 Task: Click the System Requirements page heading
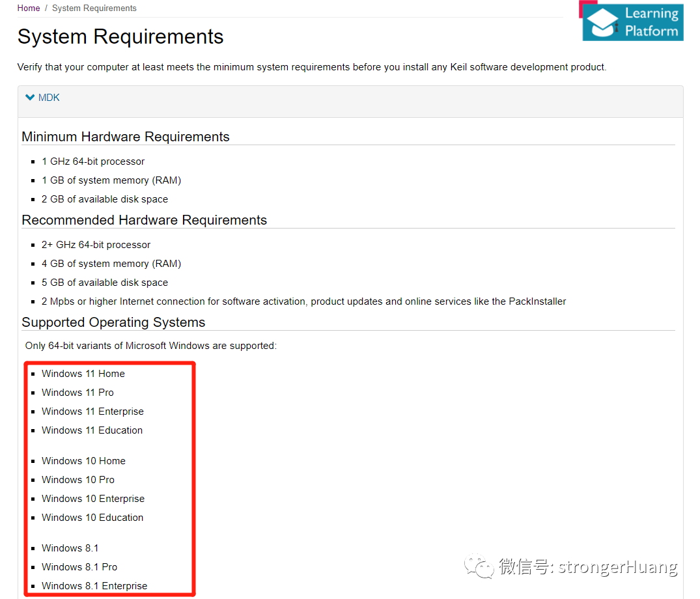(120, 36)
